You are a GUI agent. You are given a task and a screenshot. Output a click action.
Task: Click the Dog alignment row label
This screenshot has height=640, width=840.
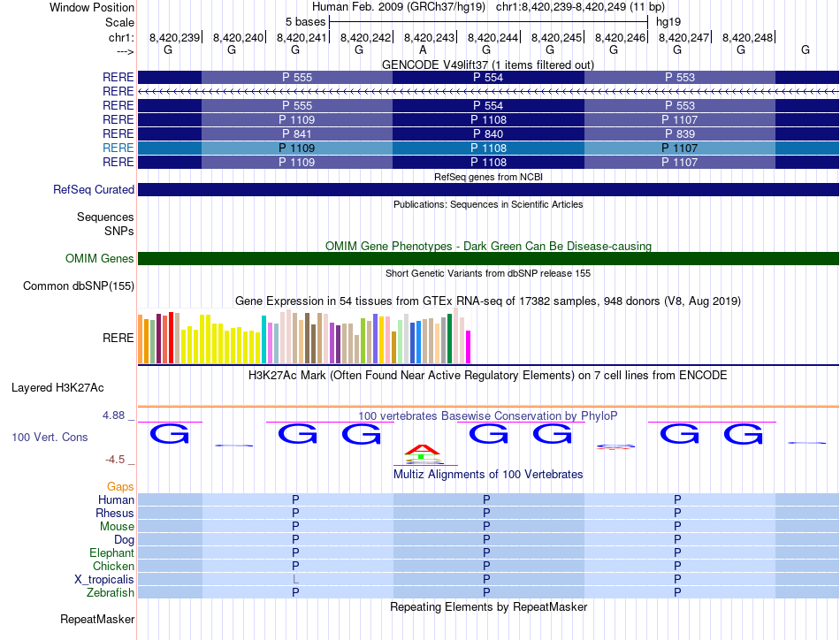[124, 540]
